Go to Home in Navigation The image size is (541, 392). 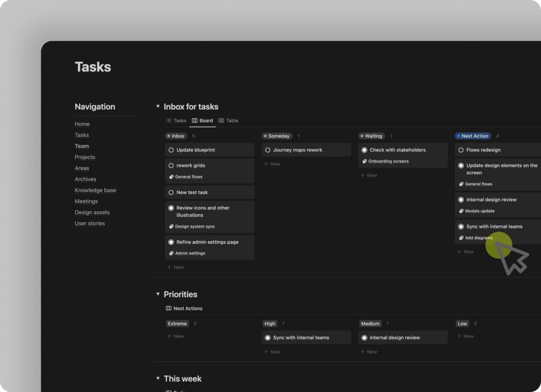point(82,124)
